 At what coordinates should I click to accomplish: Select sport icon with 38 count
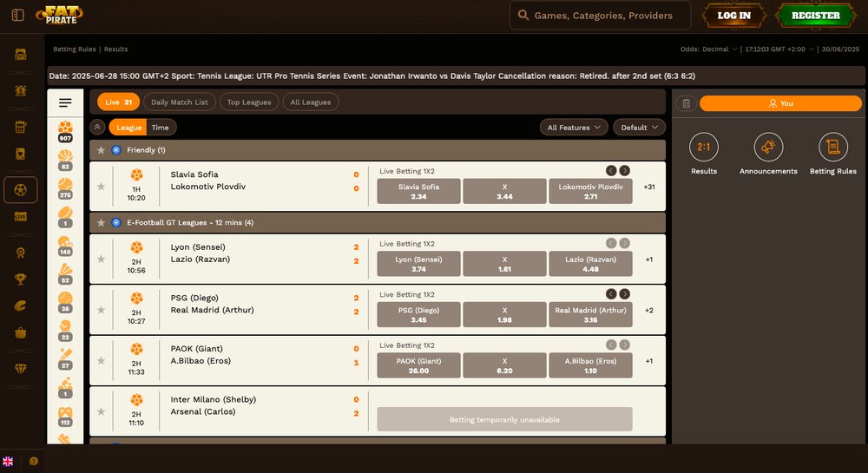click(x=65, y=302)
